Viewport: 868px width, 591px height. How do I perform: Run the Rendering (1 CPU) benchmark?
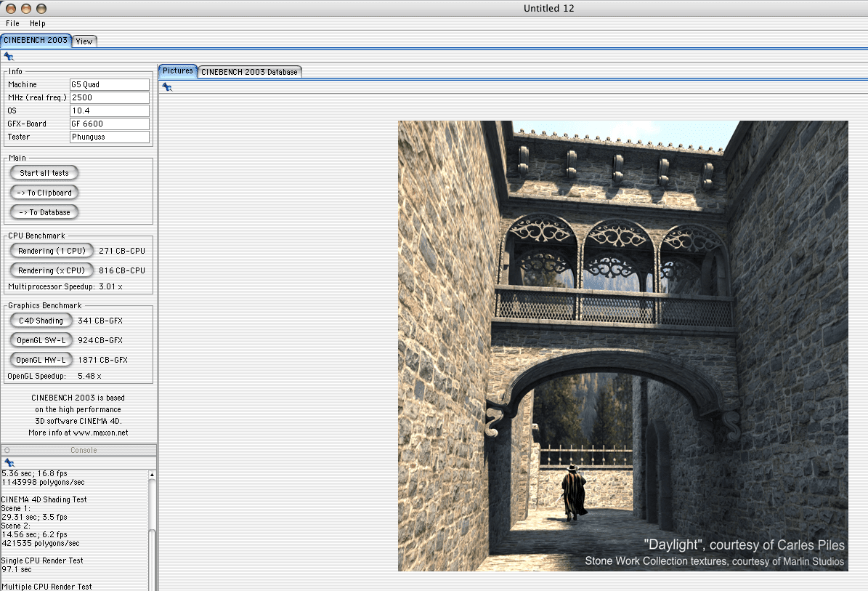51,251
